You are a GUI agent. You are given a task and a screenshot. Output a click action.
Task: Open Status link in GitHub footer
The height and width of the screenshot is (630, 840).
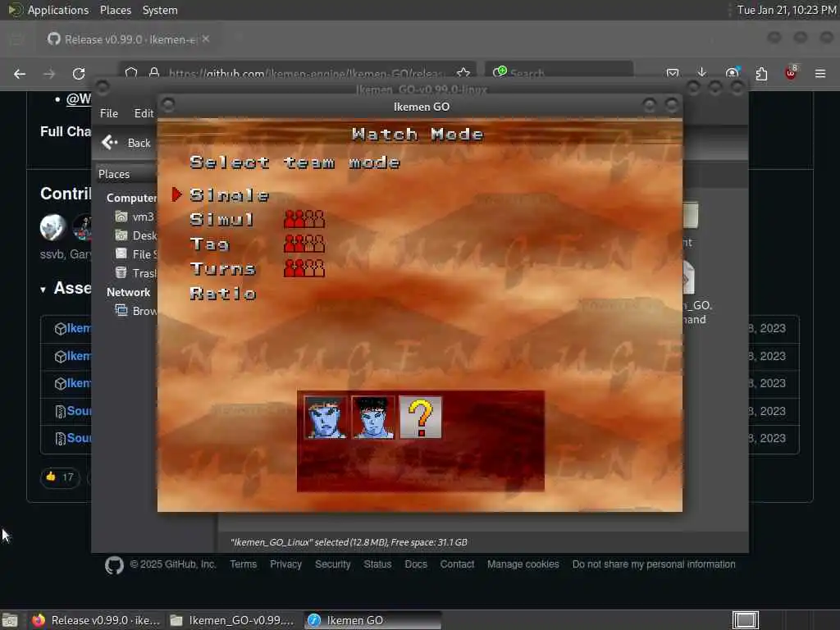coord(377,564)
